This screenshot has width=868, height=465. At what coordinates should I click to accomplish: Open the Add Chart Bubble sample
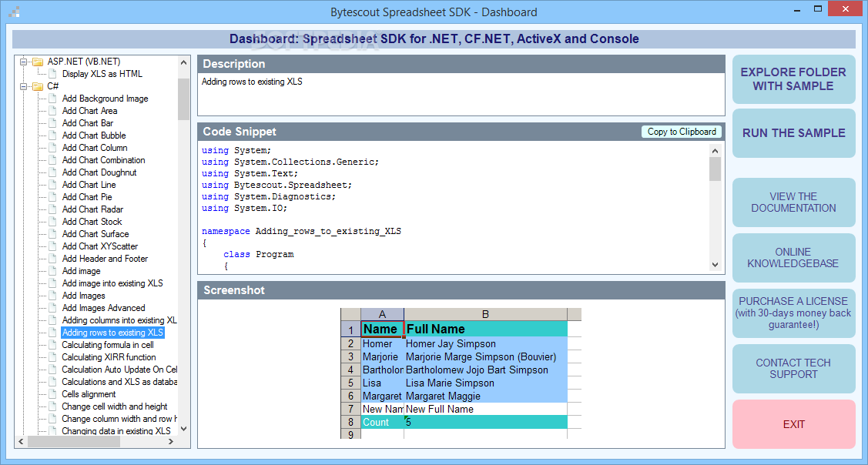coord(94,135)
